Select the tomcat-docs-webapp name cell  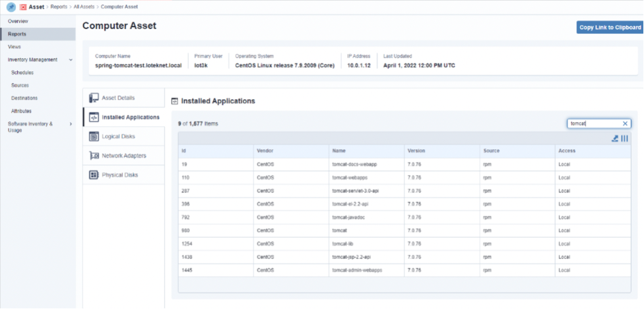pyautogui.click(x=367, y=164)
